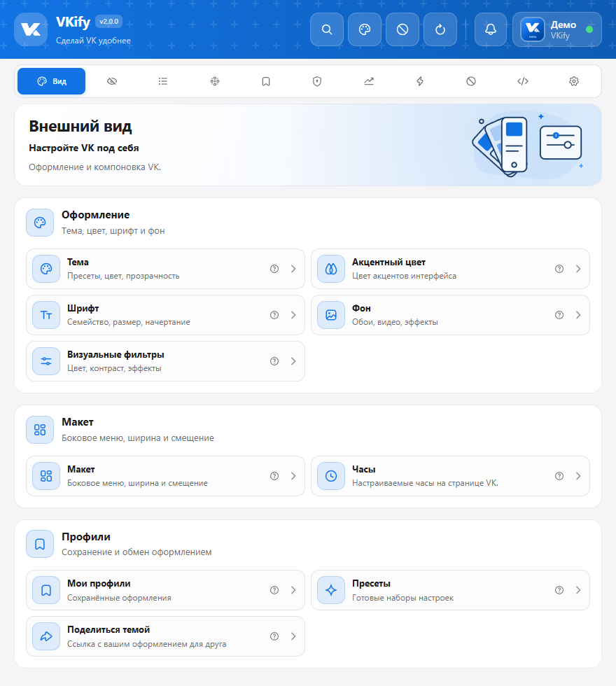Switch to the lightning bolt tab
The width and height of the screenshot is (616, 686).
click(x=420, y=81)
